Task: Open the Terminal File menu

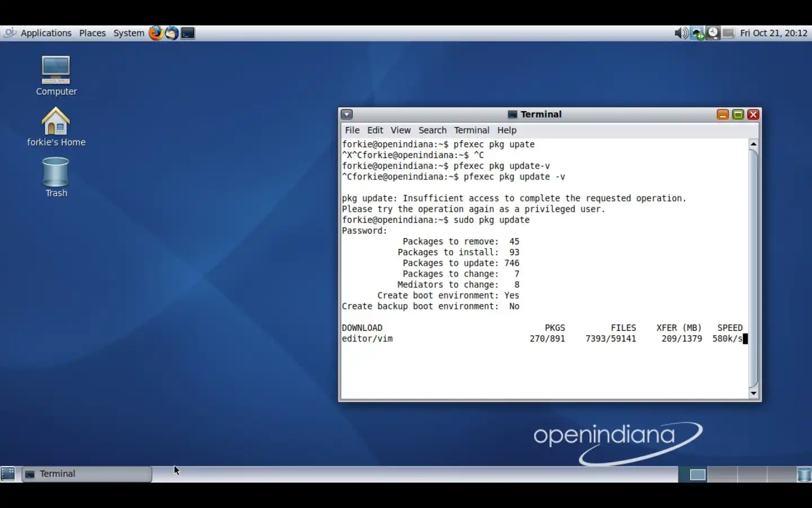Action: point(352,130)
